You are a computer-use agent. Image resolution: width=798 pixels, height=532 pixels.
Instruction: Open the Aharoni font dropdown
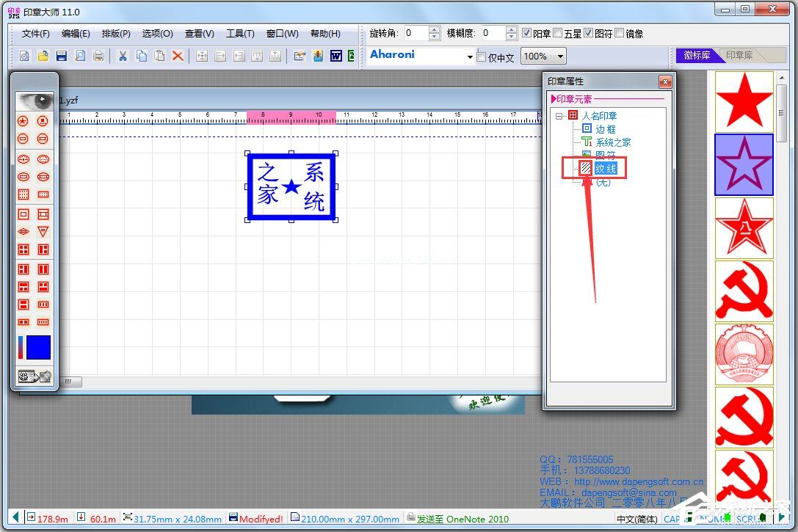coord(470,57)
